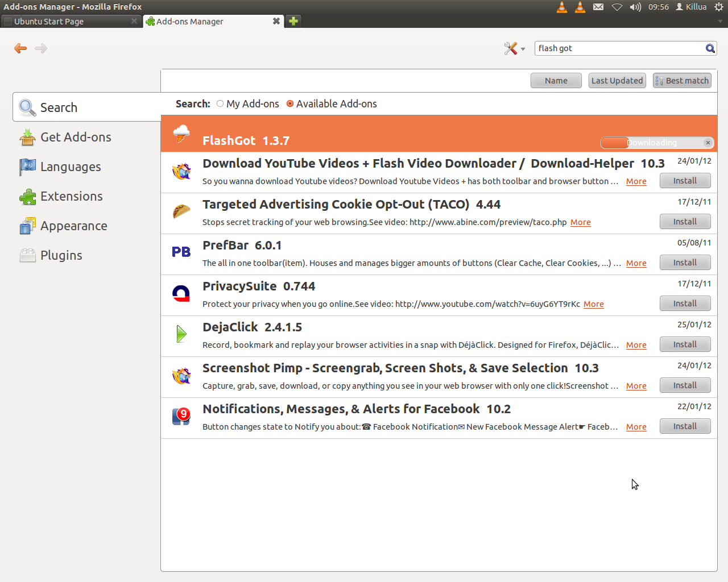Install Download YouTube Videos Download-Helper

tap(685, 181)
